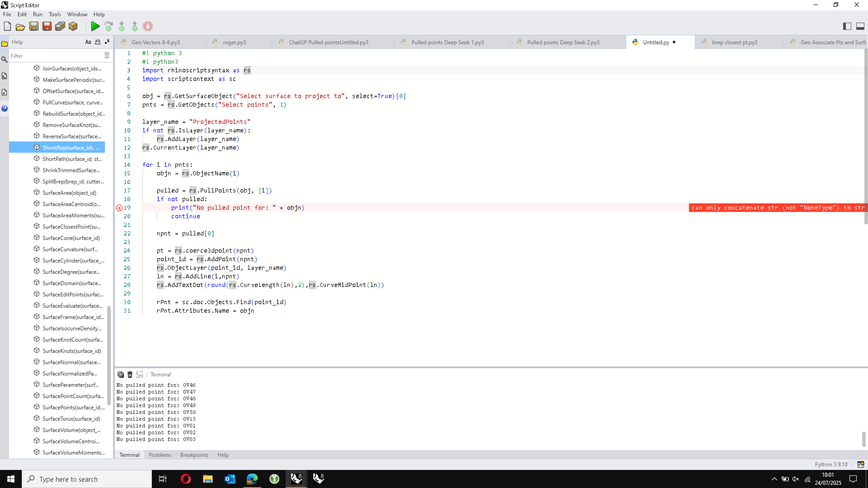
Task: Toggle the left side panel visibility
Action: click(x=847, y=26)
